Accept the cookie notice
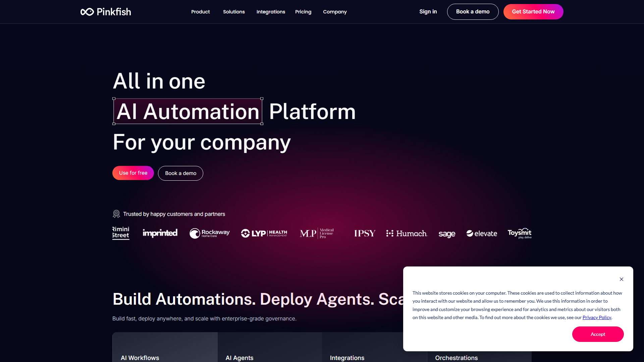 pos(598,334)
